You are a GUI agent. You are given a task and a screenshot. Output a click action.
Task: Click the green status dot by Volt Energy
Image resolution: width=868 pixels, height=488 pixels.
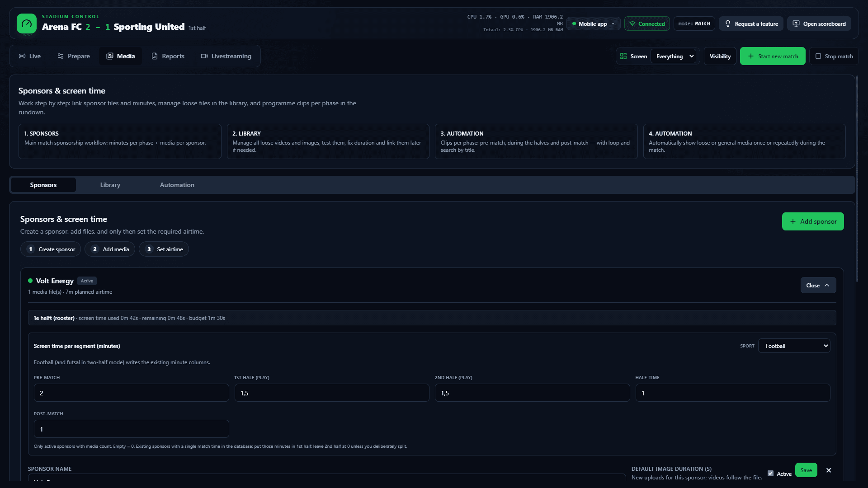click(x=30, y=281)
